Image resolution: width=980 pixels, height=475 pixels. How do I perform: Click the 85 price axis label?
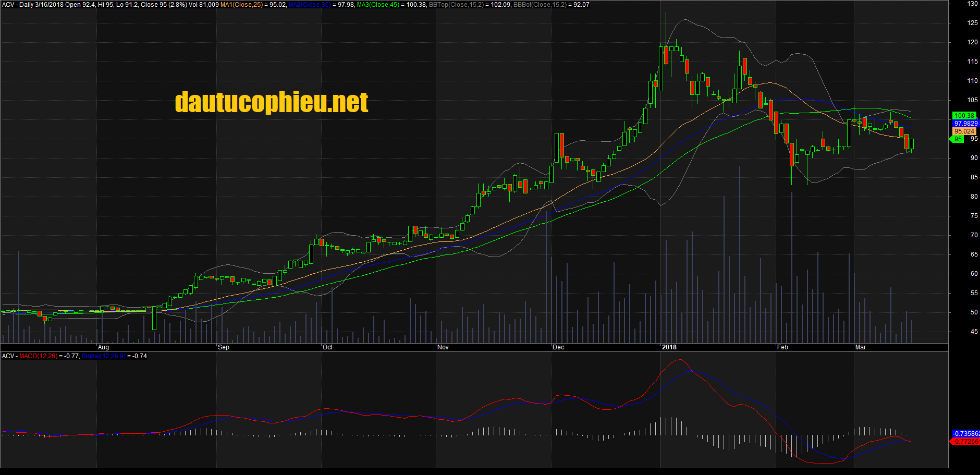pyautogui.click(x=974, y=177)
